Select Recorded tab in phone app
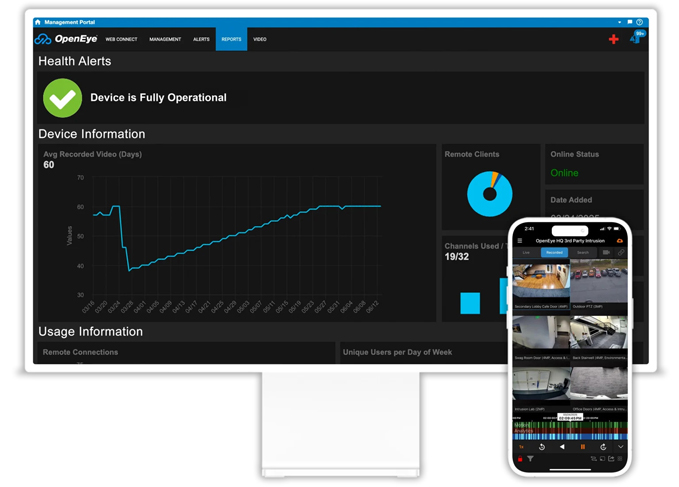The image size is (679, 487). (554, 253)
